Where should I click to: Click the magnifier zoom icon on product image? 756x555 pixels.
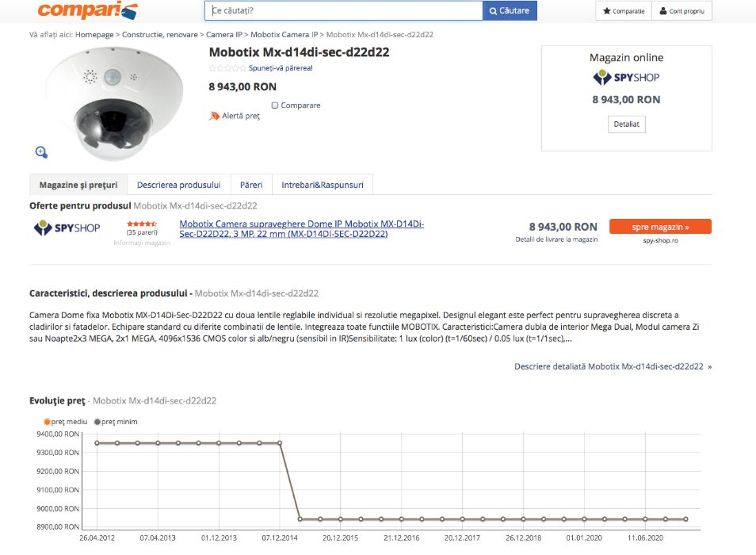coord(41,151)
